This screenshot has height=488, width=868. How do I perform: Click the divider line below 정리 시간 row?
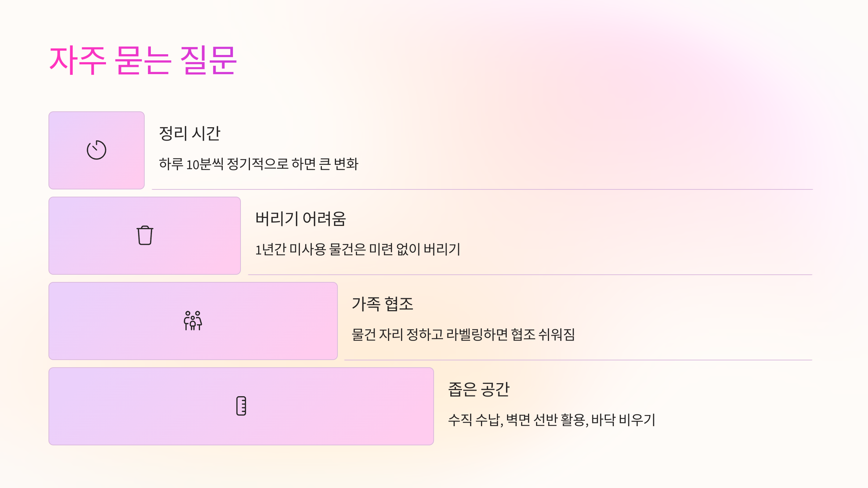click(x=482, y=189)
